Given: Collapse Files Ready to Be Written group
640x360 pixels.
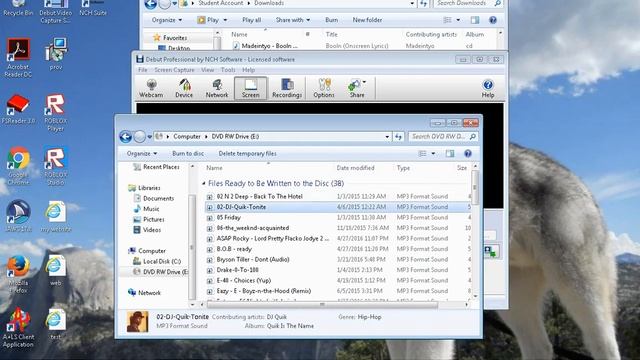Looking at the screenshot, I should pos(204,184).
